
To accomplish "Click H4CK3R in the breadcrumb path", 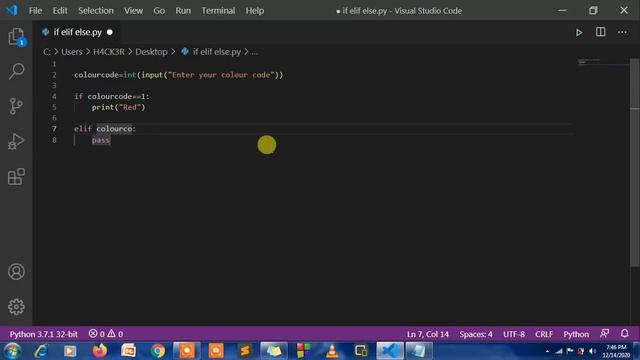I will [109, 52].
